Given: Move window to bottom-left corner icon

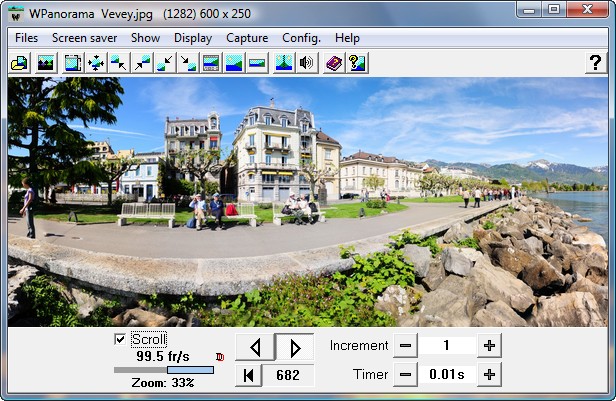Looking at the screenshot, I should tap(165, 63).
